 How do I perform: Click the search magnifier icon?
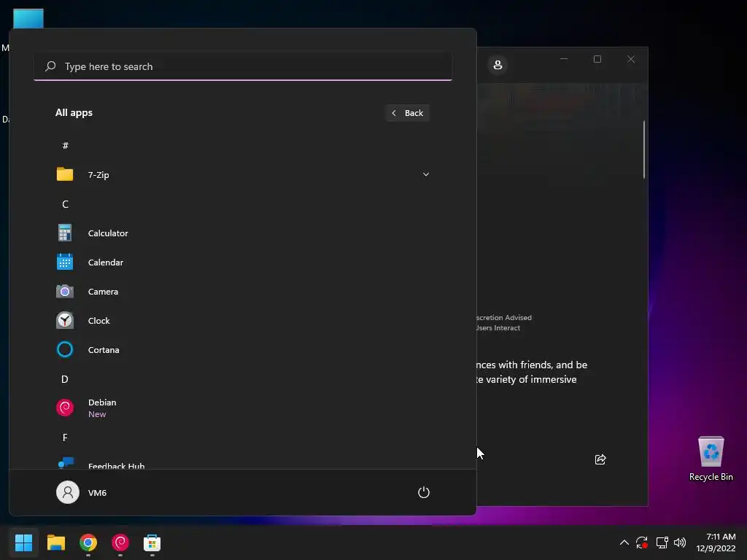coord(50,66)
